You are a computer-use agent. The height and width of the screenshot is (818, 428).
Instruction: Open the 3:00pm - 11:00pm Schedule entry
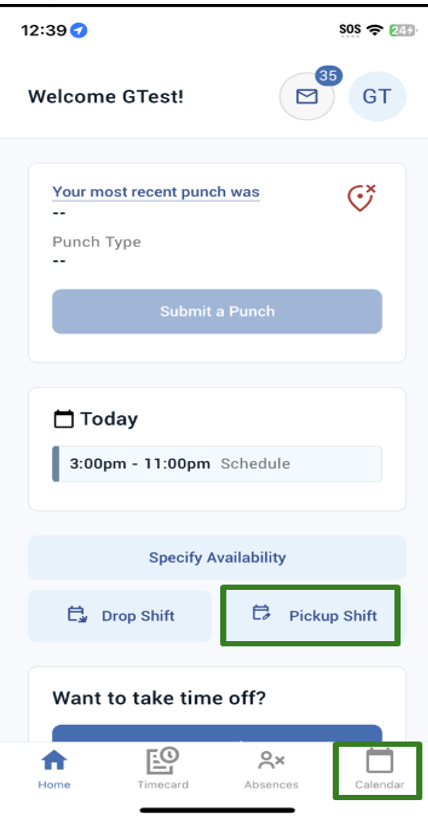[217, 464]
